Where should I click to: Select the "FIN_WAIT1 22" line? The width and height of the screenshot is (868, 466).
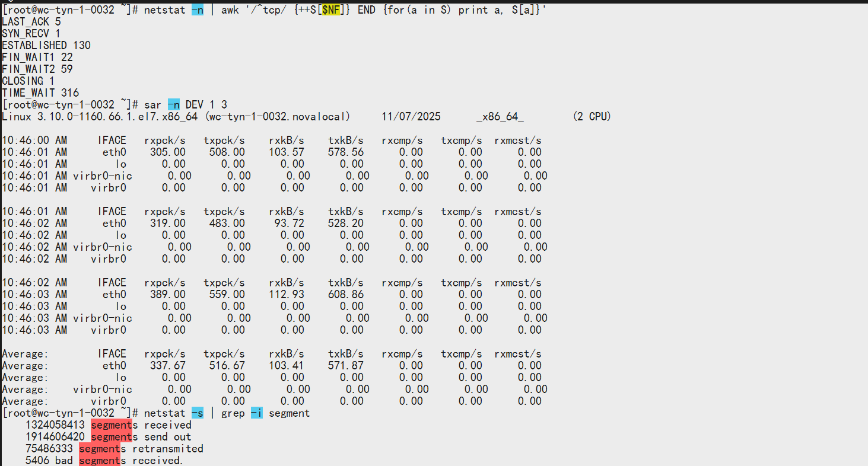tap(37, 58)
